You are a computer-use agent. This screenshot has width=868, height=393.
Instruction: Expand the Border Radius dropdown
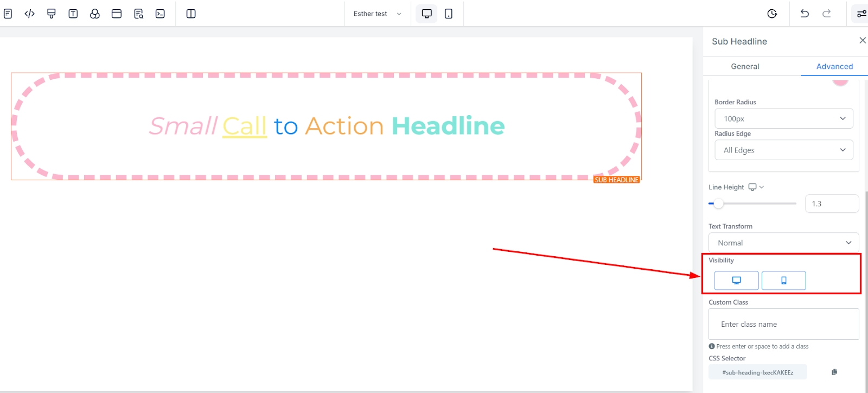[x=783, y=118]
